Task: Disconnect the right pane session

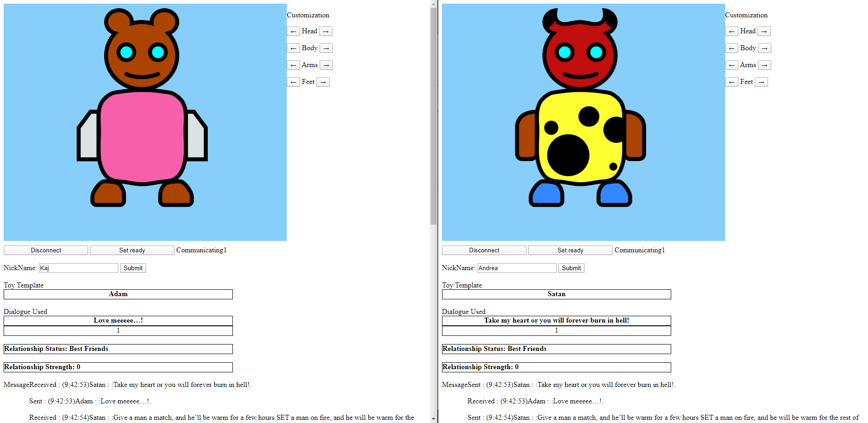Action: tap(484, 251)
